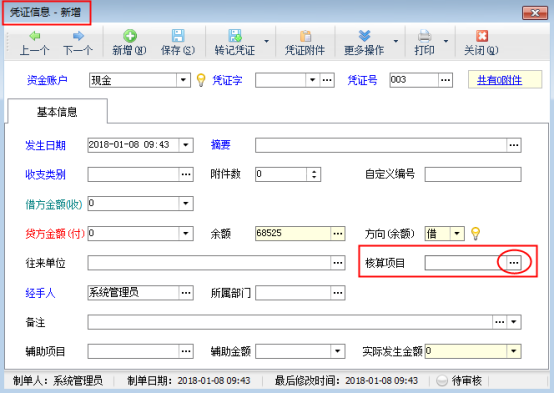This screenshot has height=393, width=554.
Task: Select the 基本信息 tab
Action: pos(57,112)
